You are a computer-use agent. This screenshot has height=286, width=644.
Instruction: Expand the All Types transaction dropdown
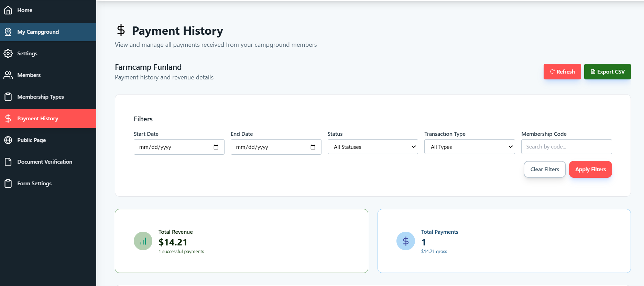point(470,147)
